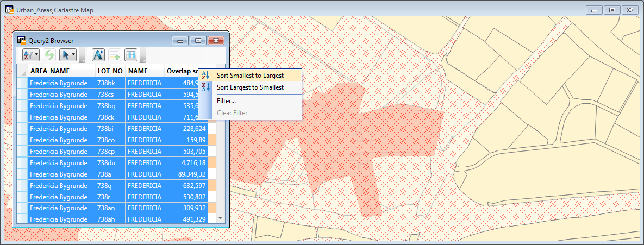Viewport: 644px width, 245px height.
Task: Open first toolbar overflow options arrow
Action: pyautogui.click(x=83, y=55)
